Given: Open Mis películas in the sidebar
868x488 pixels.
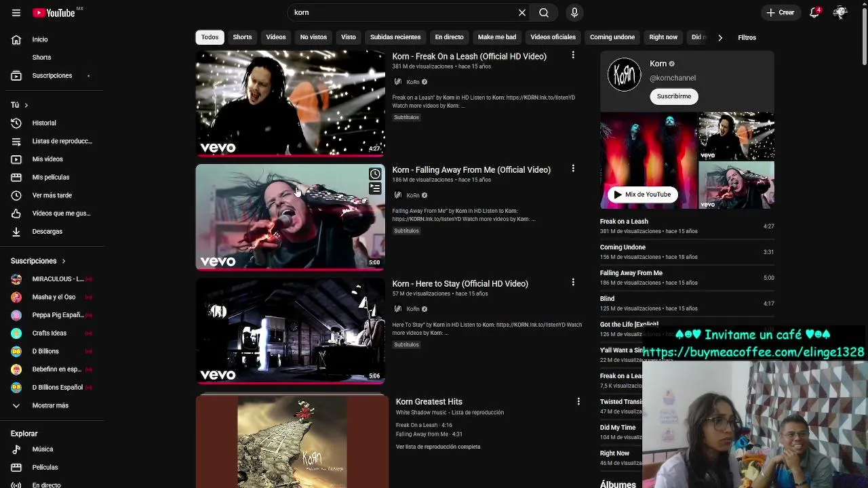Looking at the screenshot, I should [x=52, y=178].
